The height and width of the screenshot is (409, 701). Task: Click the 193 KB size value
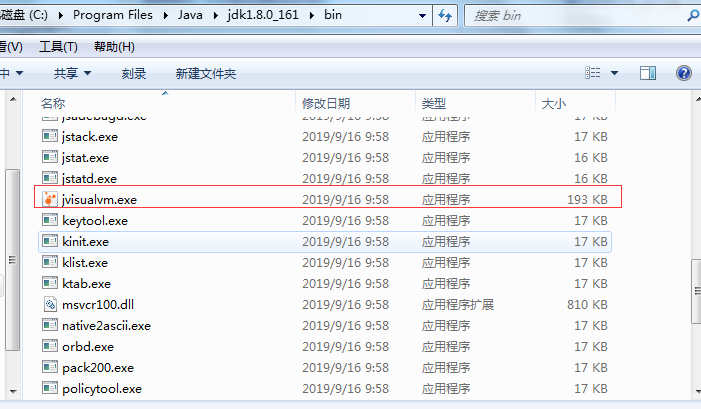(587, 199)
